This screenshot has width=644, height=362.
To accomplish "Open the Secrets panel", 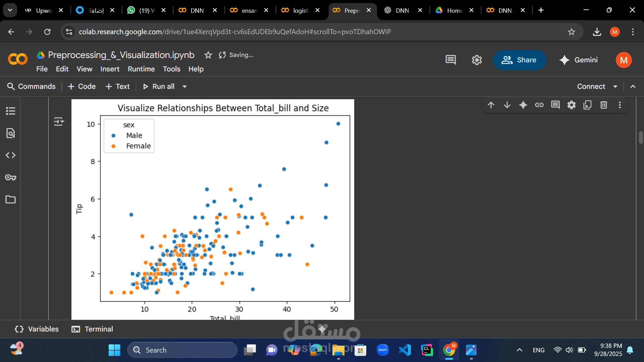I will [10, 178].
